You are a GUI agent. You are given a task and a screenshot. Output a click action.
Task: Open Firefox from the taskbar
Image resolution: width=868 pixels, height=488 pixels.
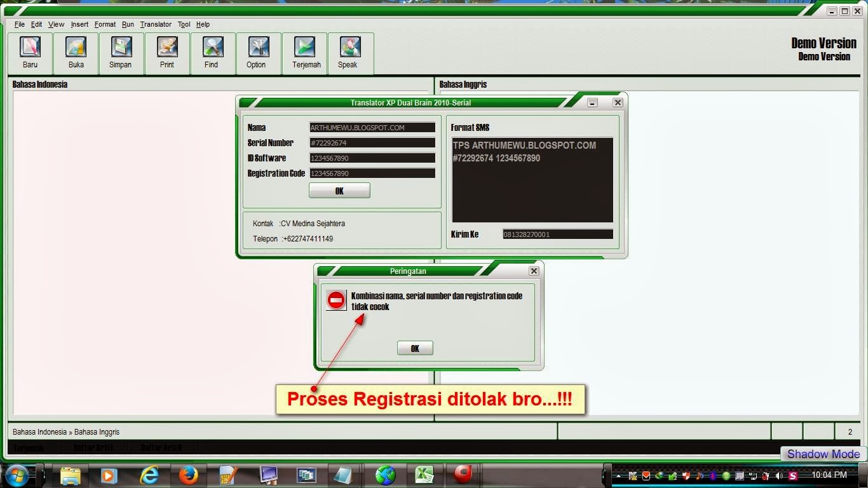pos(188,475)
